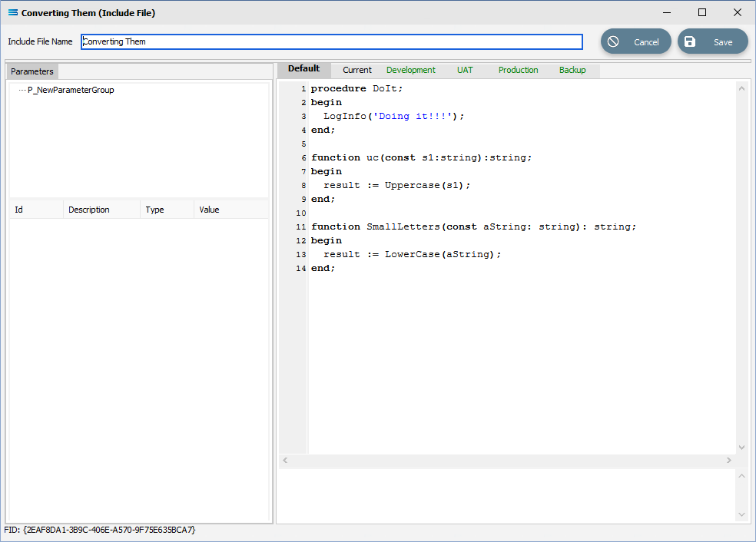Open the Production tab
756x542 pixels.
[x=519, y=71]
